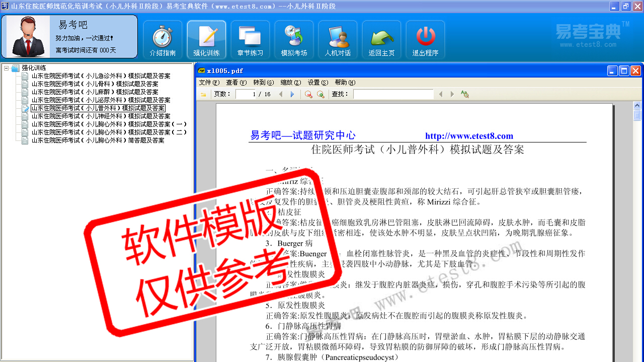Open the 缩放(Z) menu
The image size is (644, 362).
[x=291, y=83]
